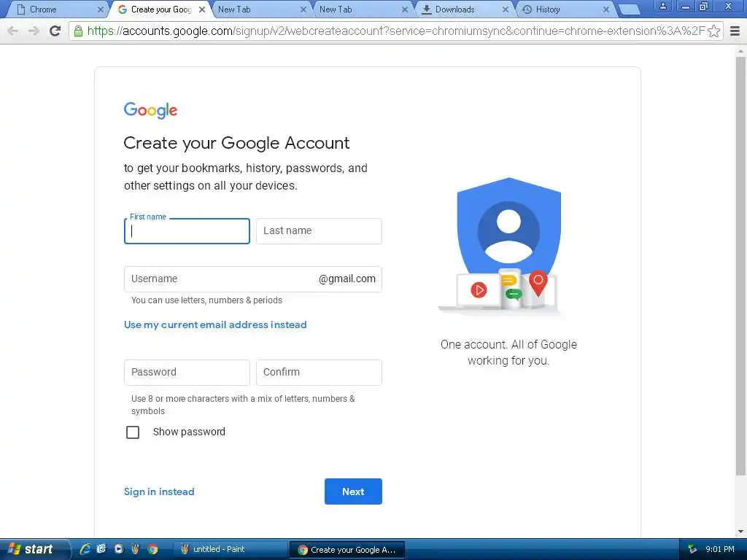
Task: Close the first New Tab tab
Action: coord(303,9)
